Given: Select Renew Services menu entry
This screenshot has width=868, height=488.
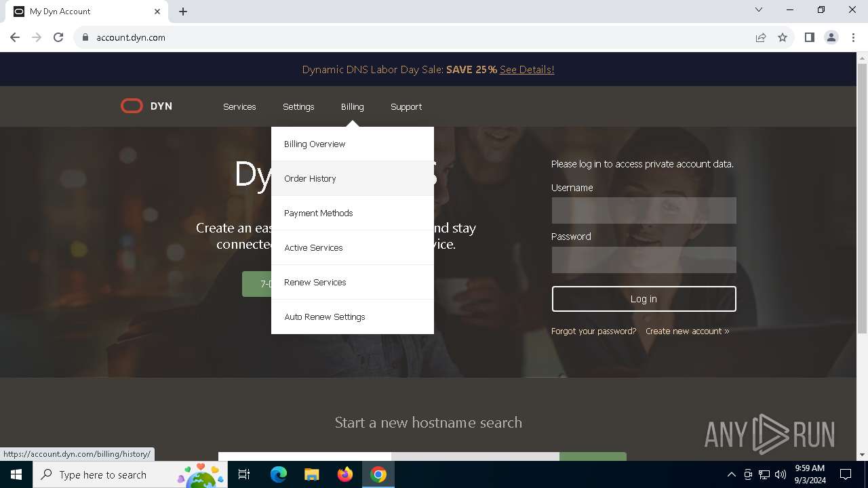Looking at the screenshot, I should (353, 282).
